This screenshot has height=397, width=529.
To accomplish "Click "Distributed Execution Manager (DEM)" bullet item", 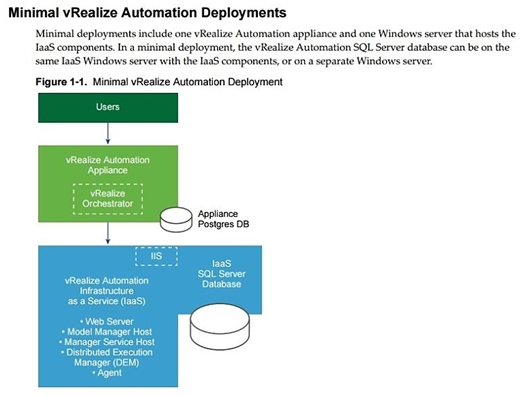I will point(107,357).
